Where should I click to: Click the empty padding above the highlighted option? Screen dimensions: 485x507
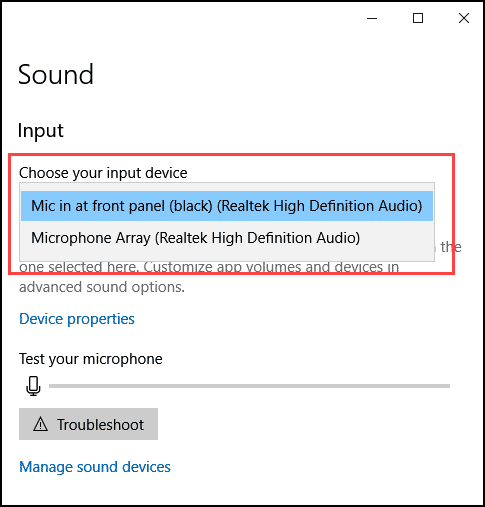click(227, 187)
